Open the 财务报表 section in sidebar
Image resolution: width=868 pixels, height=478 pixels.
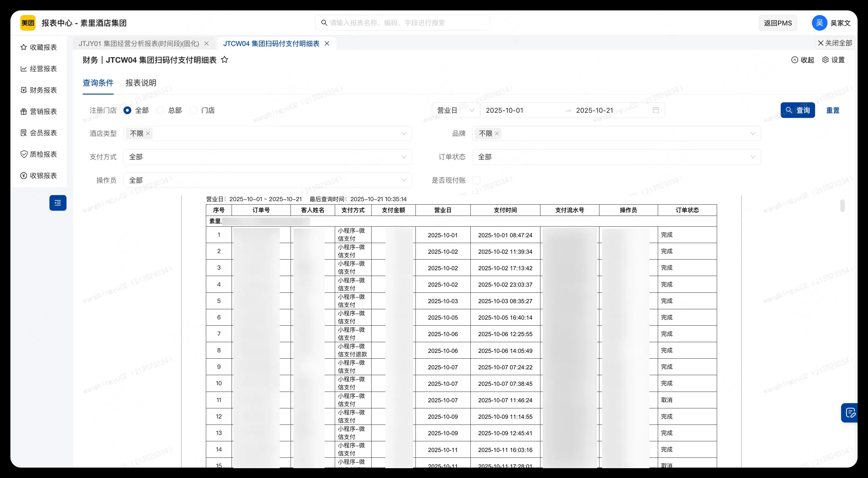coord(39,90)
